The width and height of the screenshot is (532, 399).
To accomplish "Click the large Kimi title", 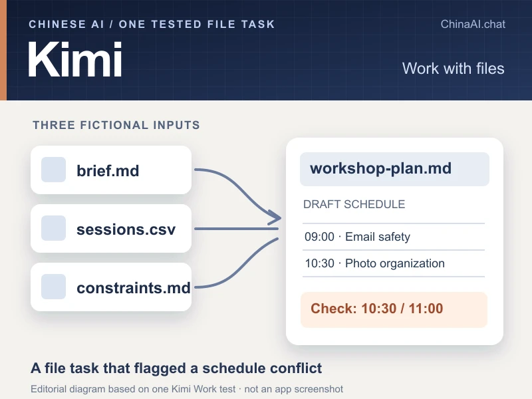I will 74,60.
